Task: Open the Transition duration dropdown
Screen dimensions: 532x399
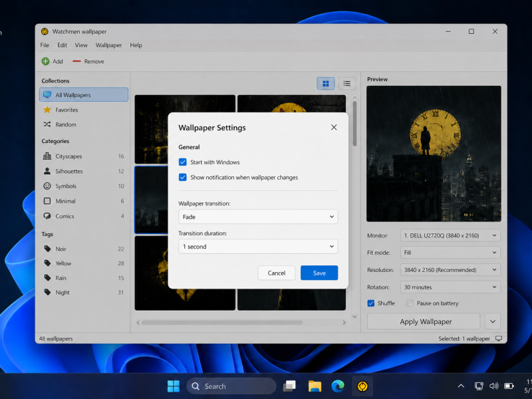Action: click(258, 247)
